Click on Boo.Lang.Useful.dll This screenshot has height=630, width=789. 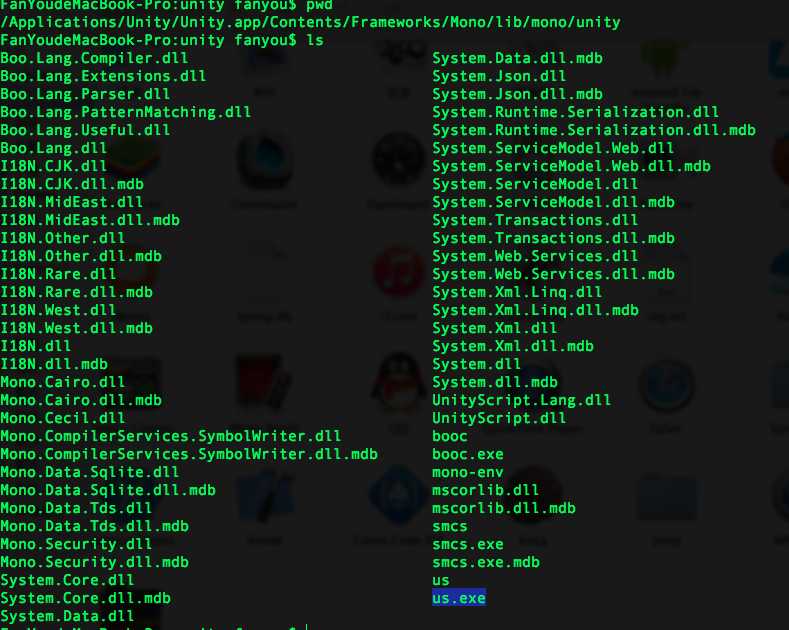tap(85, 130)
